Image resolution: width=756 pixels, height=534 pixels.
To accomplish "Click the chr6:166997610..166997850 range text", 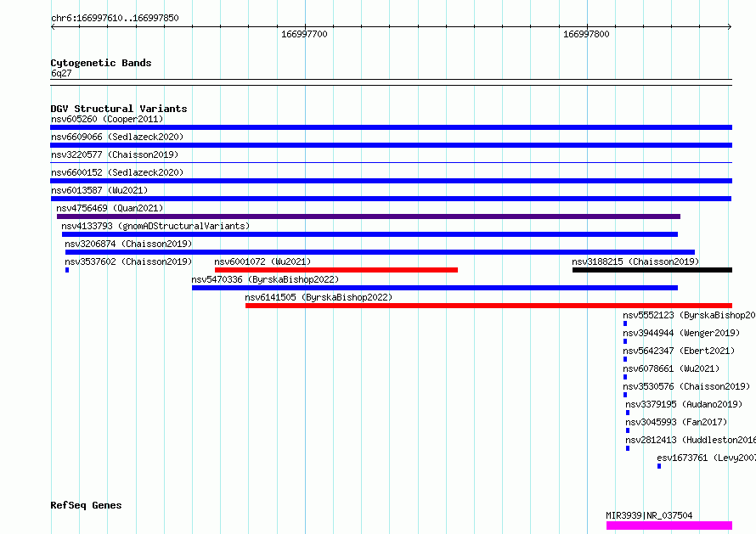I will (x=115, y=18).
